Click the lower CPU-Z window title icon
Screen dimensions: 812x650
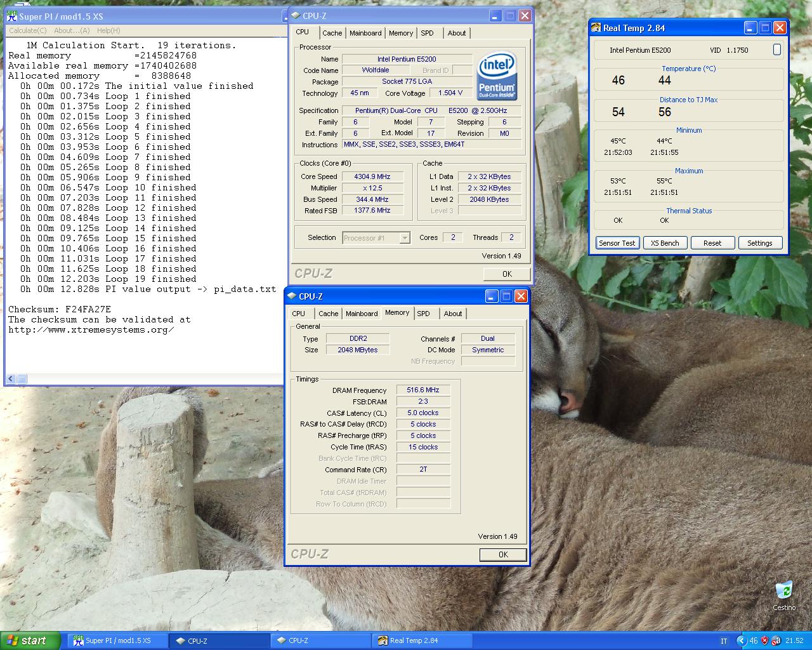291,296
